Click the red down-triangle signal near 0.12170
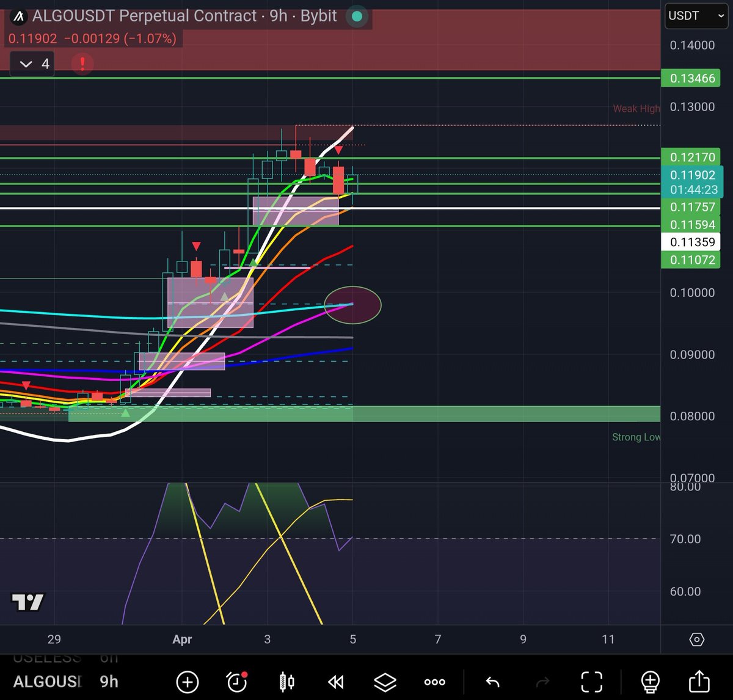This screenshot has width=733, height=700. [338, 150]
